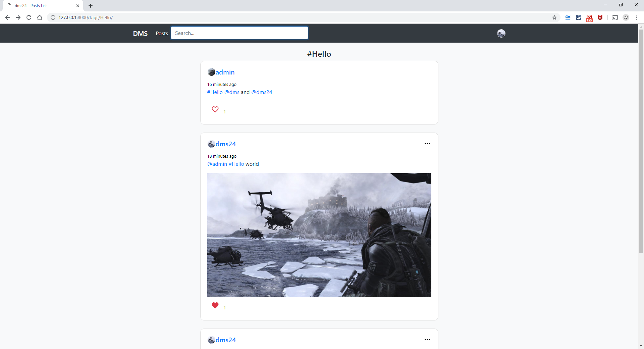
Task: Open three-dot menu on bottom dms24 post
Action: 427,340
